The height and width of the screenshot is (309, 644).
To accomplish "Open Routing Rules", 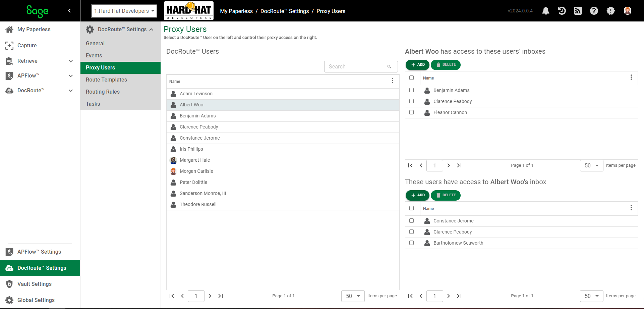I will point(120,92).
